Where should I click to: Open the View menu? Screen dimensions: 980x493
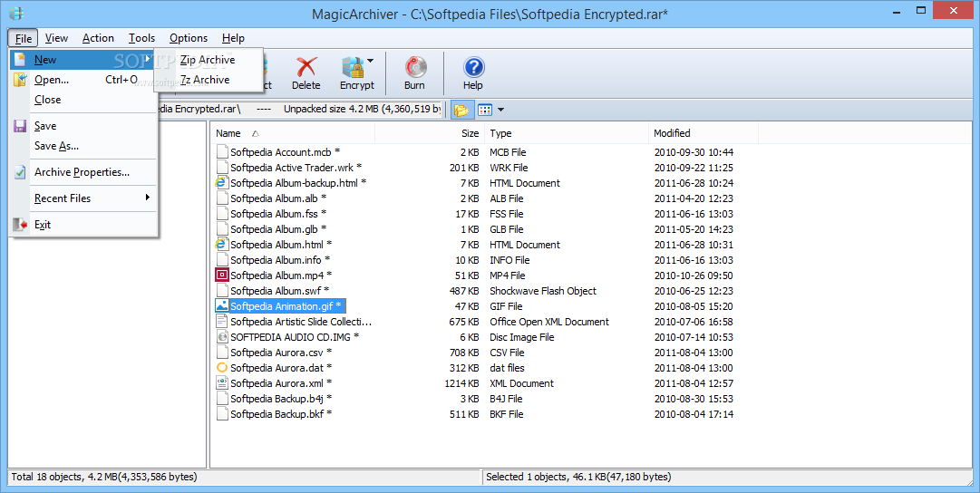click(56, 38)
